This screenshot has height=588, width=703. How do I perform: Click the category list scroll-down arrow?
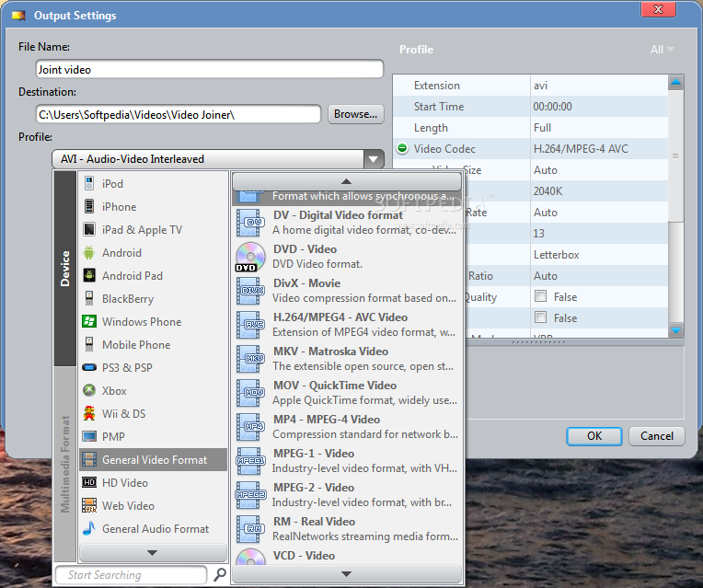click(x=153, y=552)
